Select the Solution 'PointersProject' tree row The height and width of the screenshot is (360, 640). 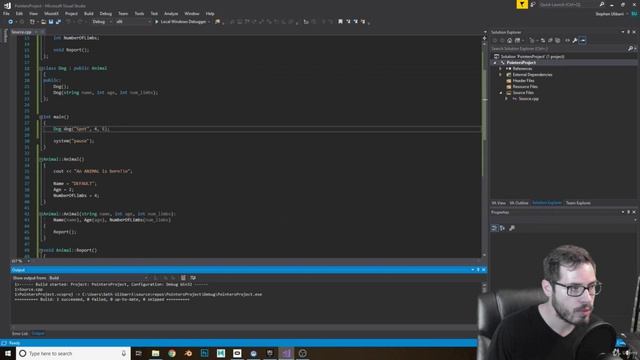tap(532, 56)
